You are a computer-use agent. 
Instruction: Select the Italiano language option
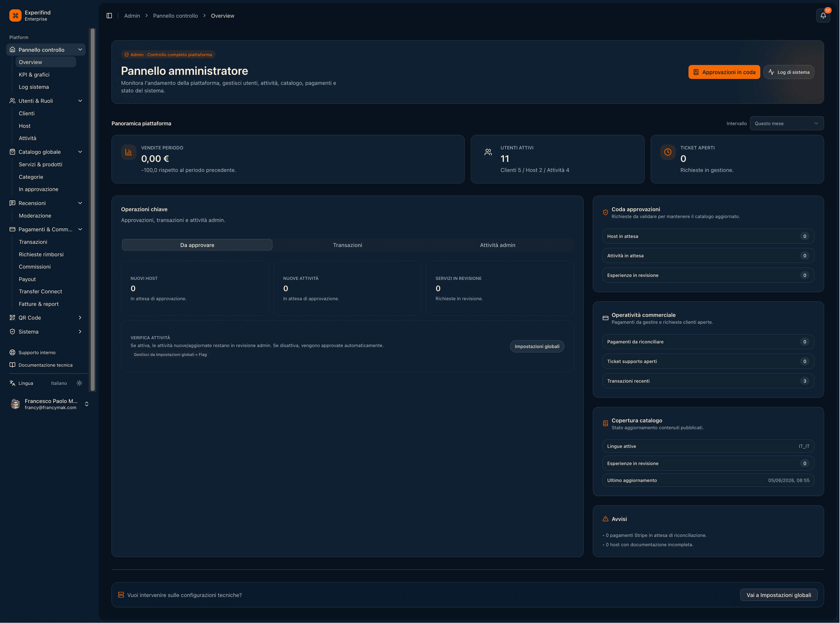click(59, 383)
